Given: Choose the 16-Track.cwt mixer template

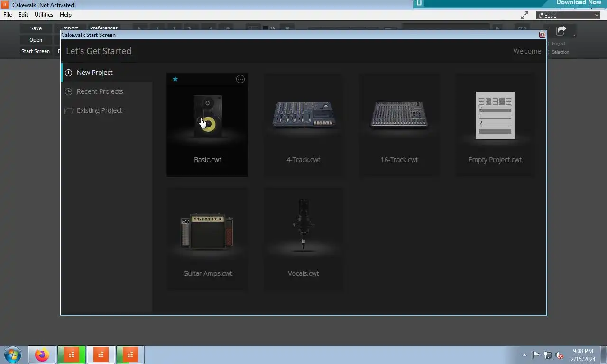Looking at the screenshot, I should click(x=399, y=125).
